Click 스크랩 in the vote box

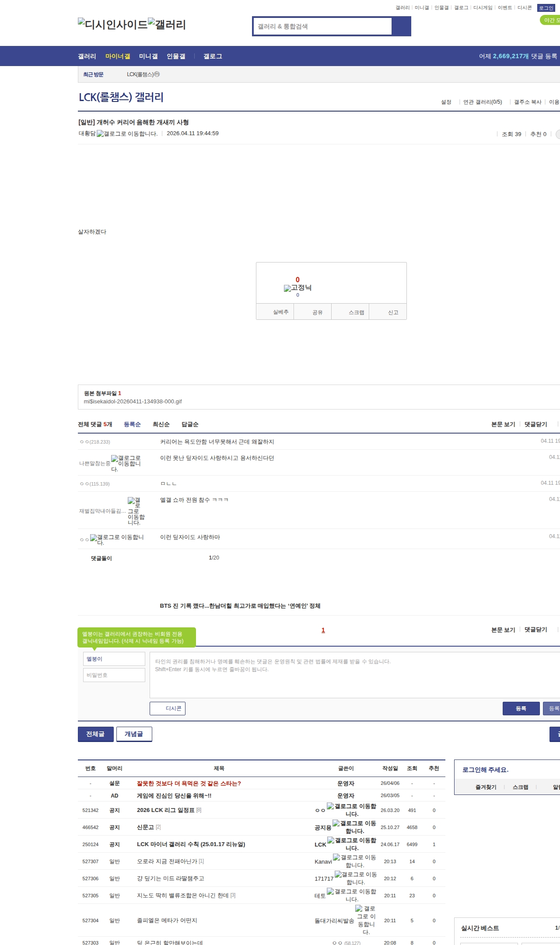350,312
